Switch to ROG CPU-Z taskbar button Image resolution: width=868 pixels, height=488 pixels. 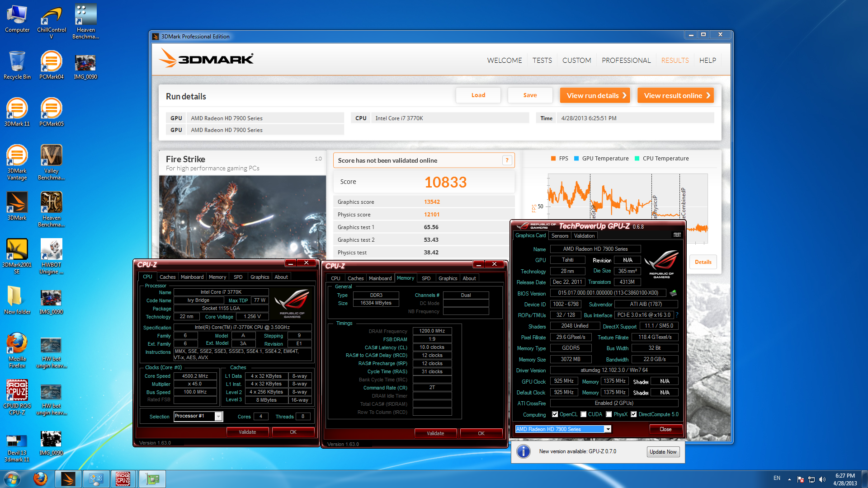coord(123,479)
